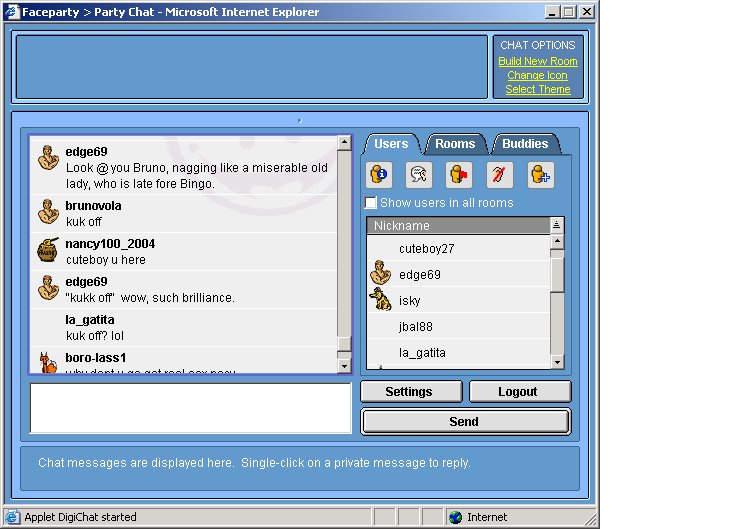Click the message "cuteboy u here"

(x=106, y=260)
